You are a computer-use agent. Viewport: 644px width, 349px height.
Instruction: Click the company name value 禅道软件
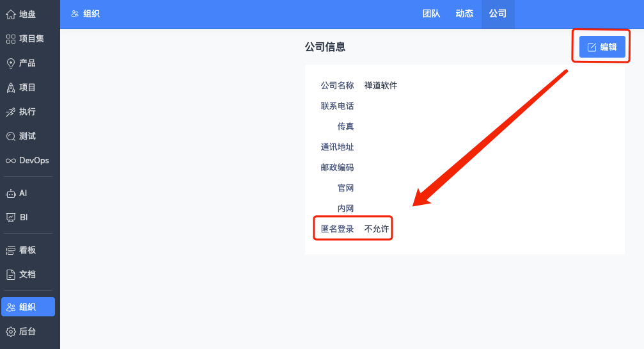(x=381, y=86)
